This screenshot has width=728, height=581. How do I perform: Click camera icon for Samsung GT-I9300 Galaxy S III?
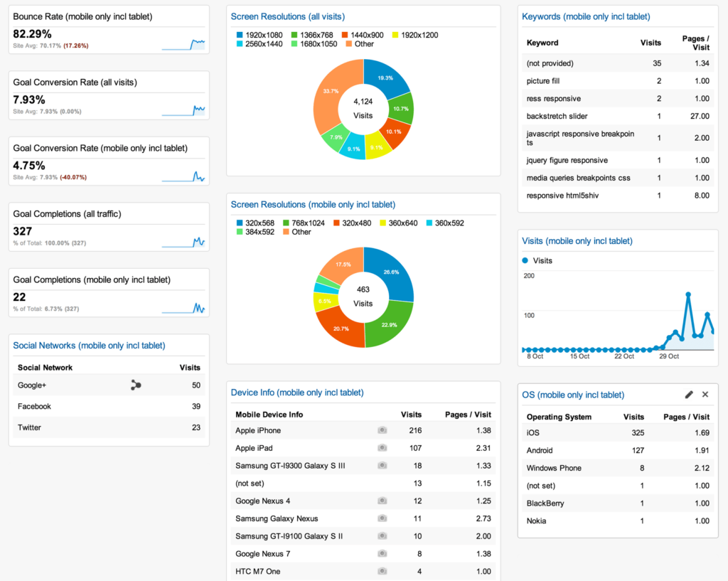pos(382,465)
